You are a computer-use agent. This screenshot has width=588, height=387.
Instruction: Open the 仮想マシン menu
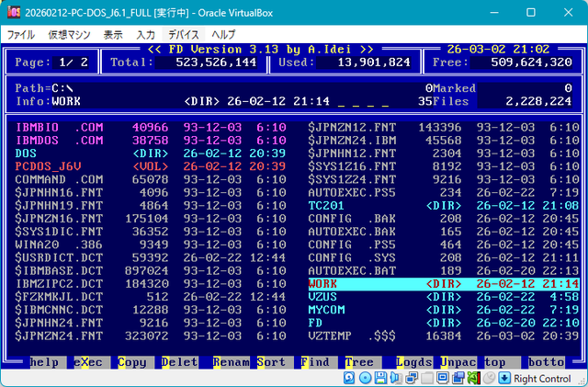click(69, 34)
